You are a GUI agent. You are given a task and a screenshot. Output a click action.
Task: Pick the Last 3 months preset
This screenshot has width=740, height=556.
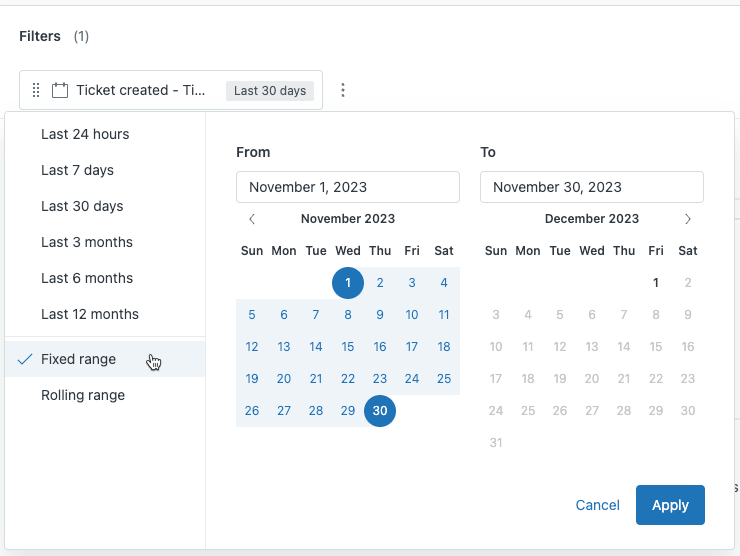(x=87, y=242)
